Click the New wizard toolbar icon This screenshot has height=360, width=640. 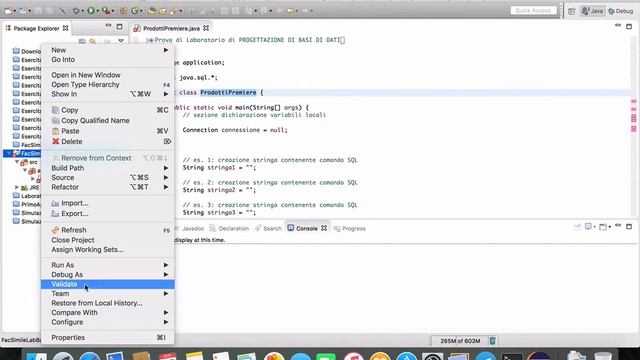tap(8, 11)
